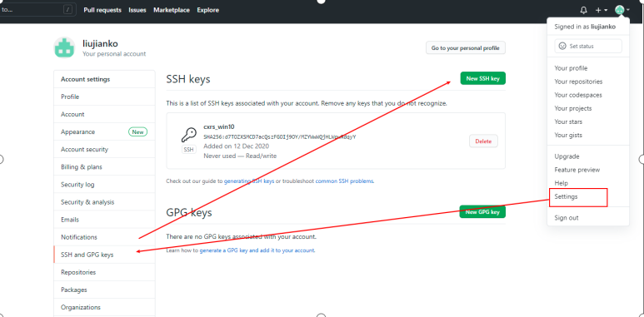Delete the cxrs_win10 SSH key
Viewport: 644px width, 317px height.
click(483, 141)
